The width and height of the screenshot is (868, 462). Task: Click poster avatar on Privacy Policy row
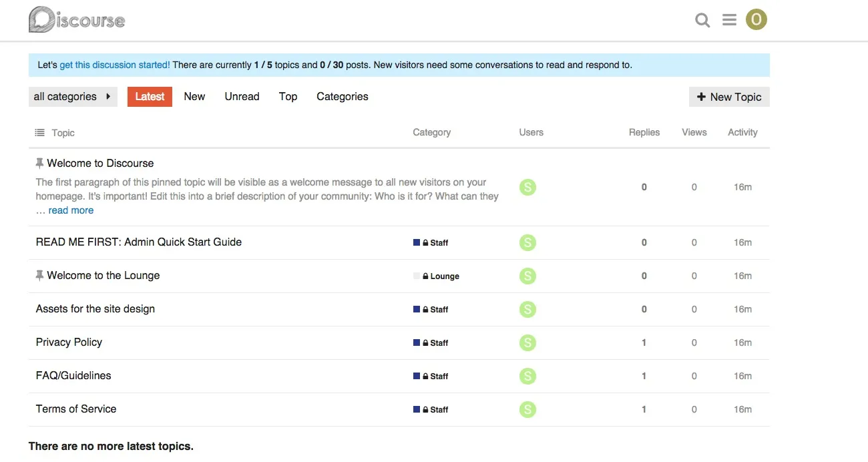tap(527, 342)
